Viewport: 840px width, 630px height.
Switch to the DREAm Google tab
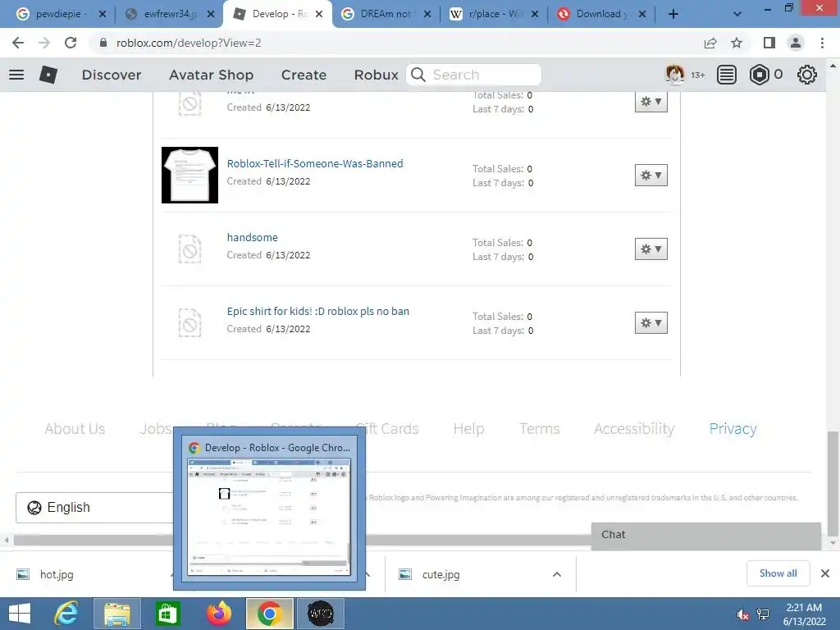tap(386, 14)
